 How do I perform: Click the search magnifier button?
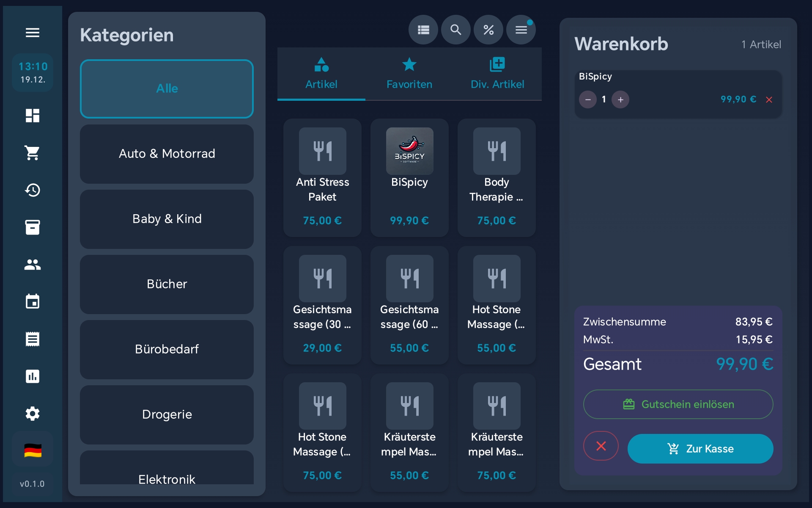pos(455,30)
